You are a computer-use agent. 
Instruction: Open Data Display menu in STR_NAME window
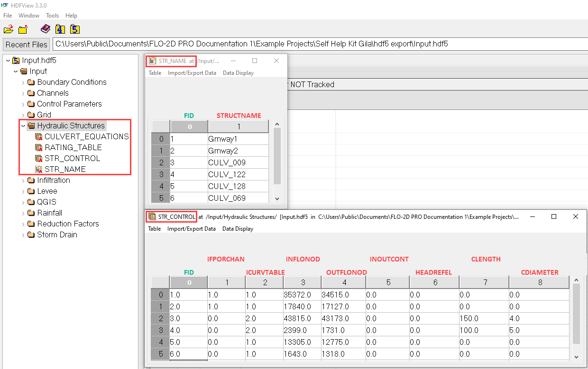(238, 73)
